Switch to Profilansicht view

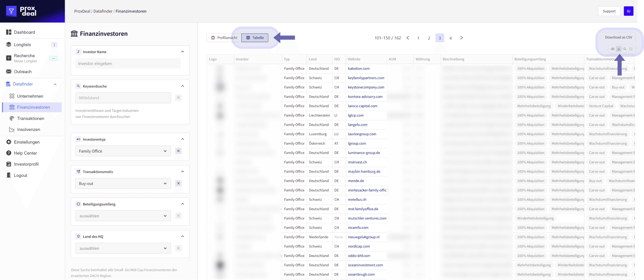point(224,38)
